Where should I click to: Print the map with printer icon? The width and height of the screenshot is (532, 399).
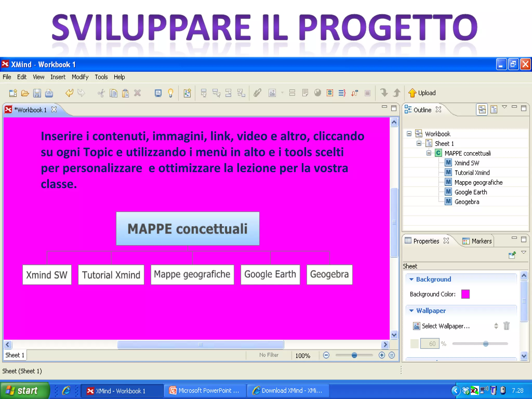(49, 93)
